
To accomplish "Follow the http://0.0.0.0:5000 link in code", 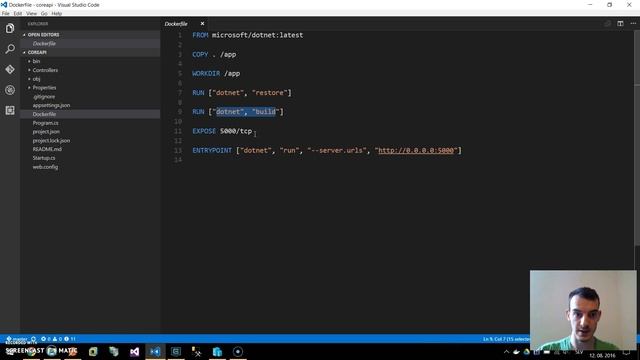I will tap(416, 151).
